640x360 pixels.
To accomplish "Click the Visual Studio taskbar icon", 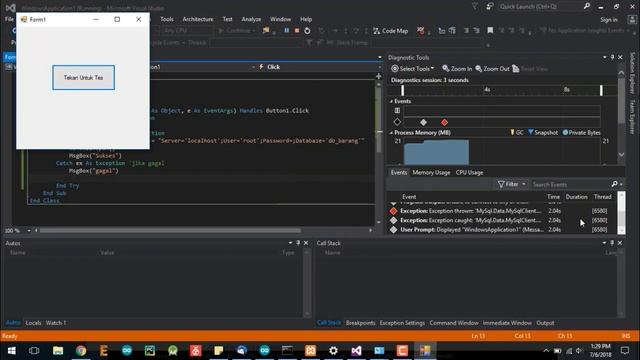I will 356,351.
